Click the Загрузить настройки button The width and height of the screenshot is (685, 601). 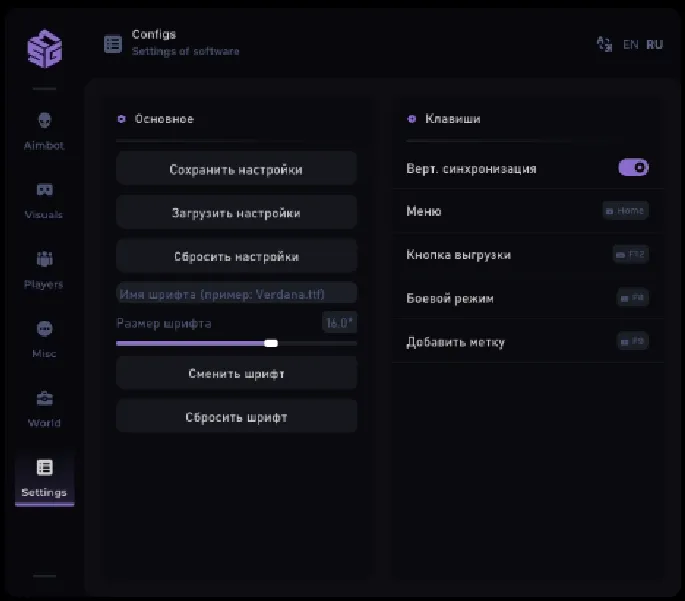(236, 213)
